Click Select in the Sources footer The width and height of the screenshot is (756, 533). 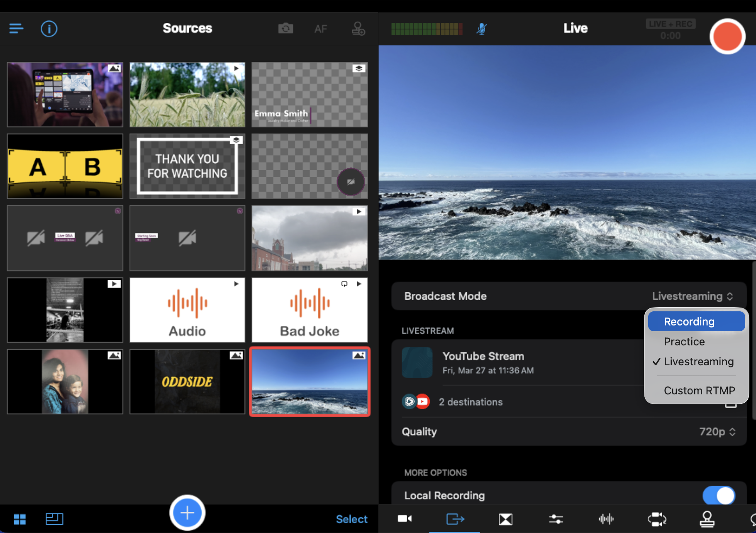click(x=351, y=519)
